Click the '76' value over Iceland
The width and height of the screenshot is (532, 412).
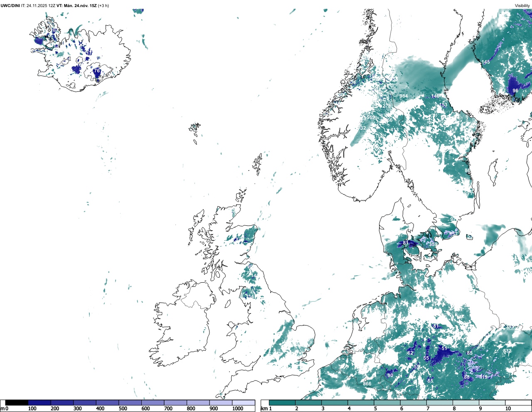point(97,71)
